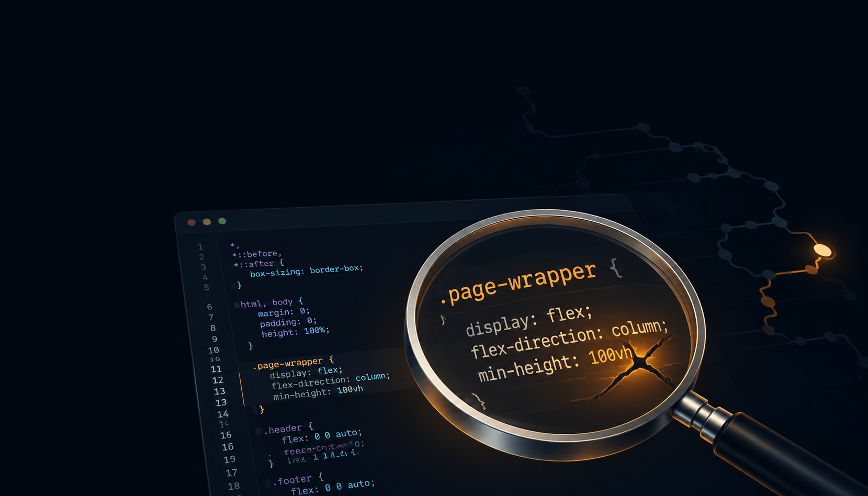Click the magnified "display: flex;" text
Image resolution: width=868 pixels, height=496 pixels.
(529, 321)
